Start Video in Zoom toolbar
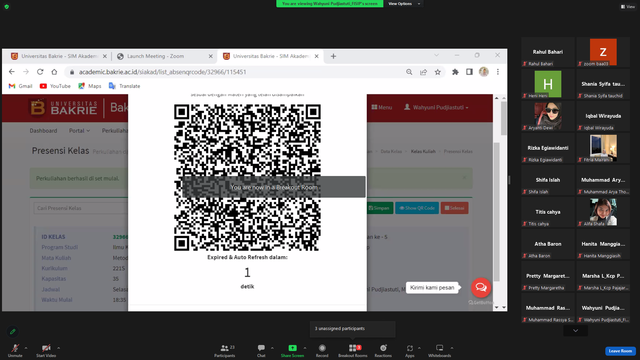This screenshot has width=640, height=360. (46, 350)
